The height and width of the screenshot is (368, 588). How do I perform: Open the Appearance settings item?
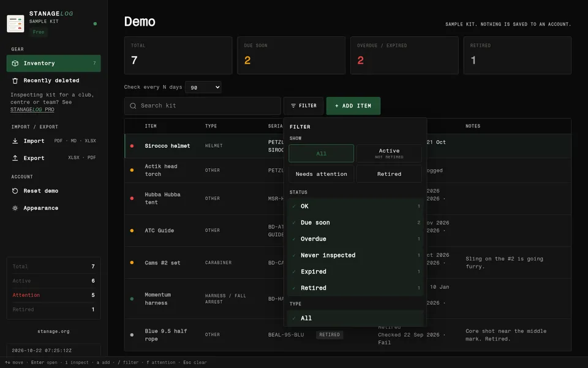(x=54, y=208)
